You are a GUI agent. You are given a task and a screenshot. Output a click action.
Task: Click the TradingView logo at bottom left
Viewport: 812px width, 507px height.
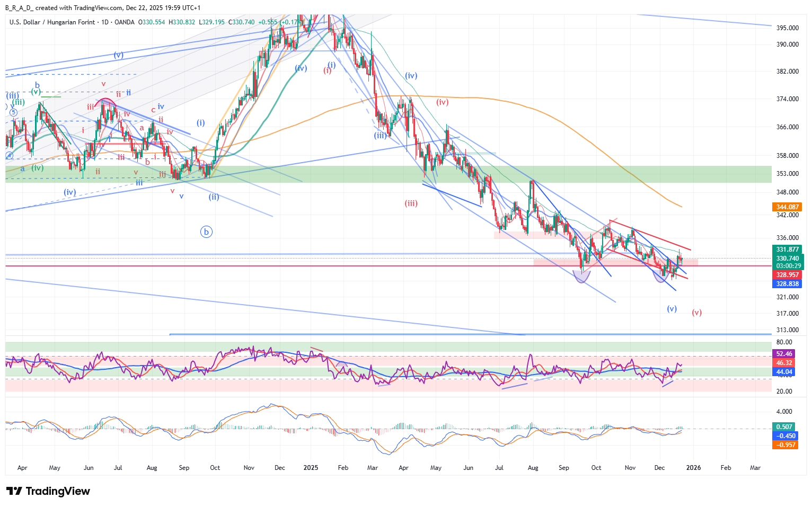coord(48,491)
